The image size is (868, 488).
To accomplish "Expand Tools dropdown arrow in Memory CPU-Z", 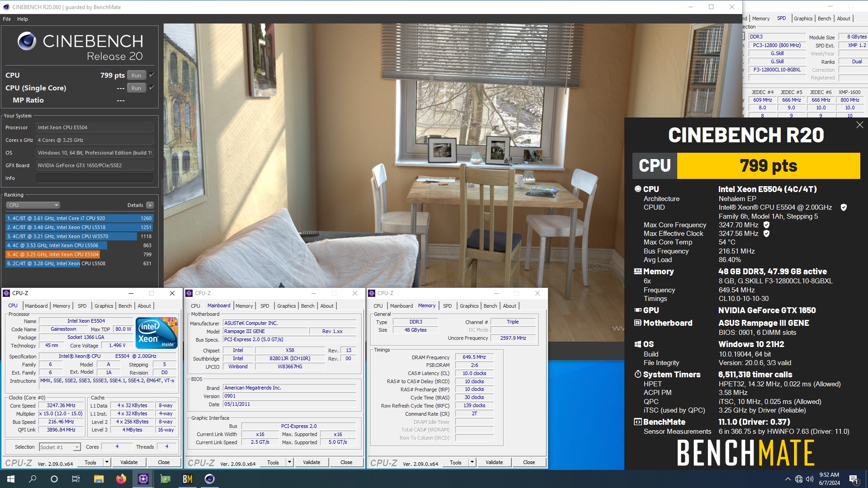I will coord(472,462).
